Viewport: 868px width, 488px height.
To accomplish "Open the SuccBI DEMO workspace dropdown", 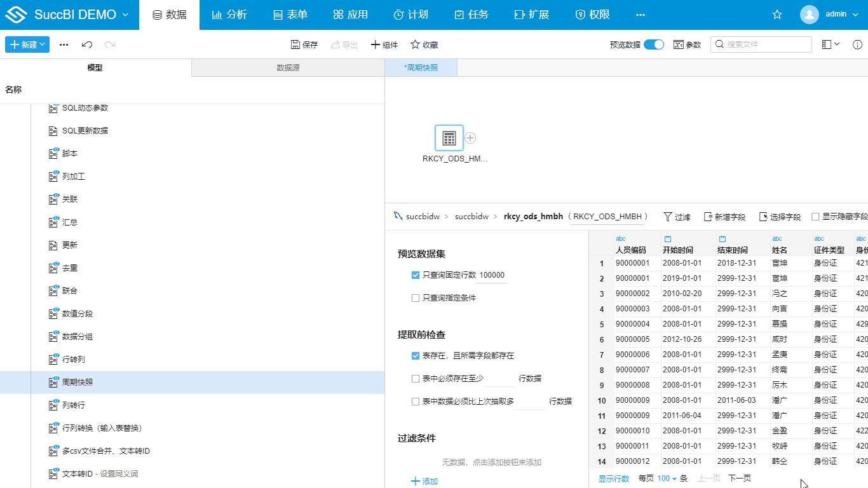I will click(75, 13).
